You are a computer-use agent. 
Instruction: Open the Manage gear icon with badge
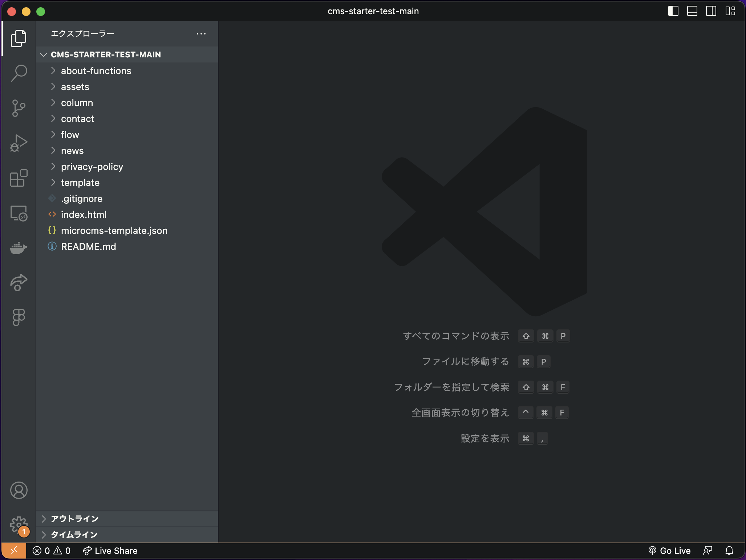19,526
